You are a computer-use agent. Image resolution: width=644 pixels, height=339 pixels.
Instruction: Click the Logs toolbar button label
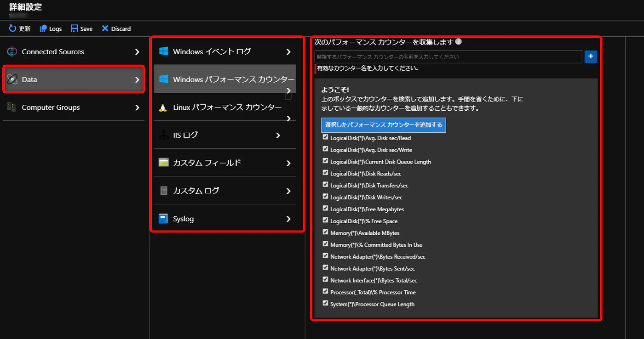(56, 28)
